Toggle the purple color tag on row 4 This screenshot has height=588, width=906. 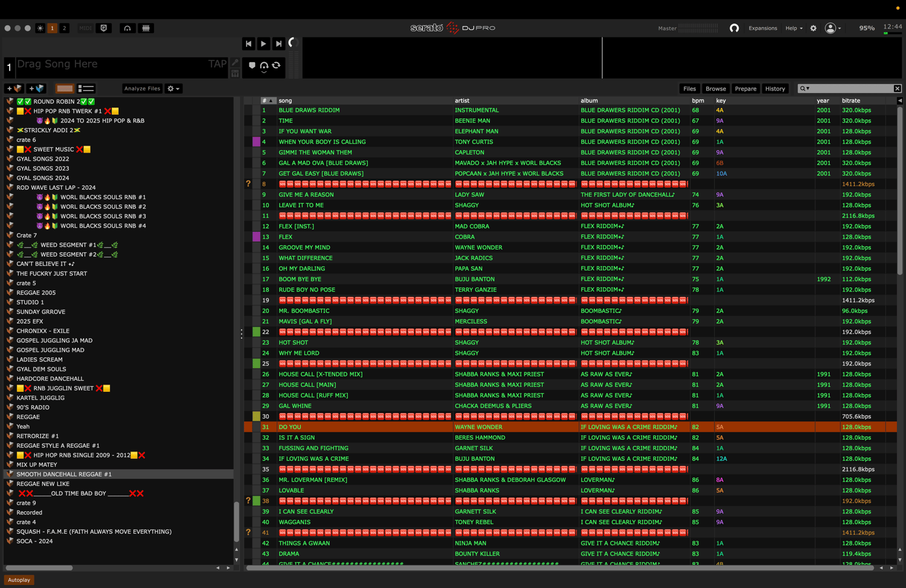tap(256, 142)
